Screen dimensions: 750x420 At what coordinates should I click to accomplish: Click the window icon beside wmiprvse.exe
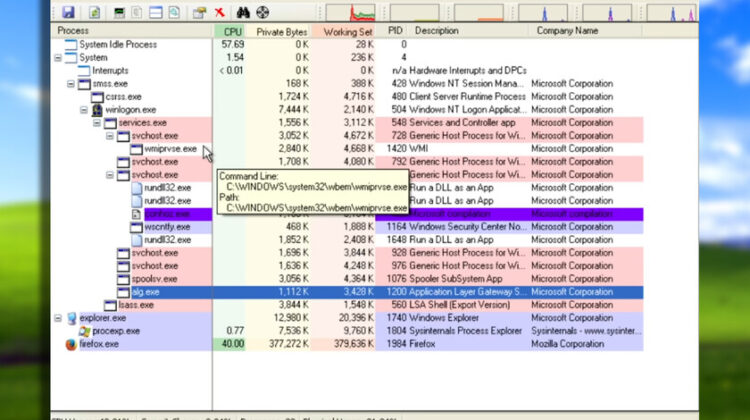point(136,149)
